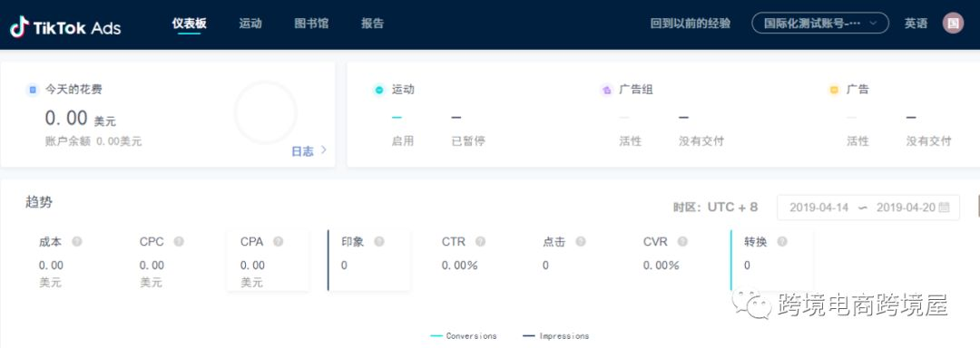
Task: Expand the 日志 chevron arrow
Action: [x=323, y=150]
